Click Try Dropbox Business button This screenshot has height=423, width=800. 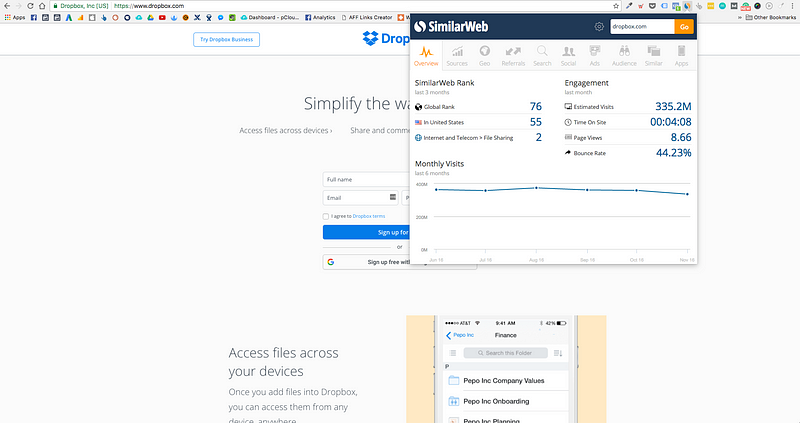click(227, 39)
